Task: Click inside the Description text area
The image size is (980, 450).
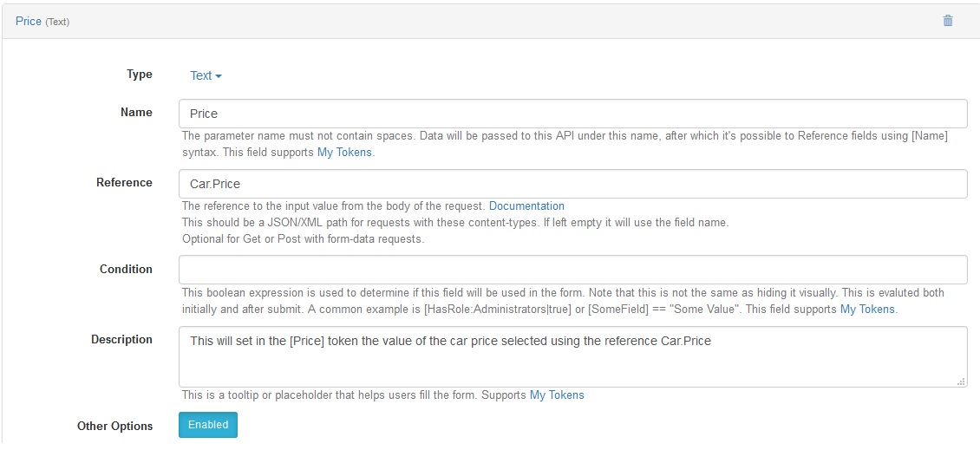Action: coord(573,357)
